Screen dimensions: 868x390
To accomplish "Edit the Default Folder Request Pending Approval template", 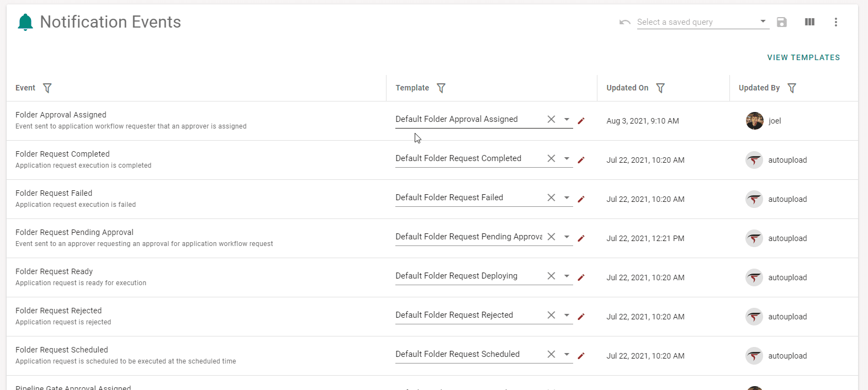I will pos(581,238).
